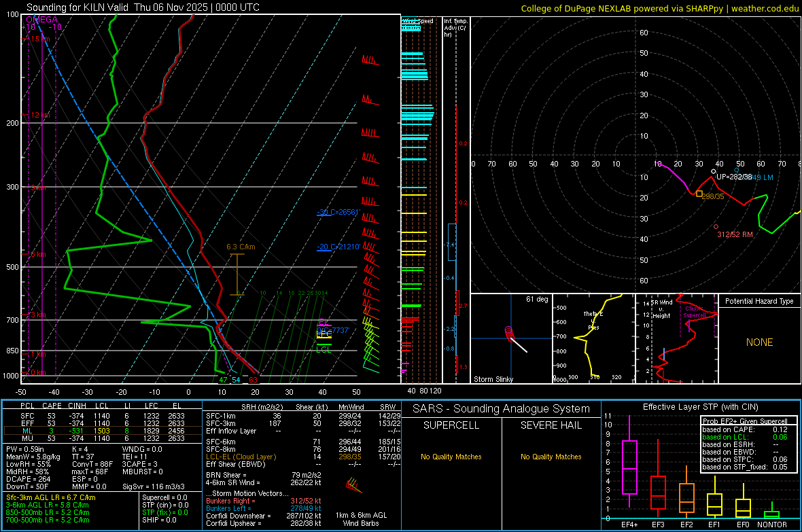Image resolution: width=802 pixels, height=532 pixels.
Task: Select the green LCL level label
Action: point(324,350)
